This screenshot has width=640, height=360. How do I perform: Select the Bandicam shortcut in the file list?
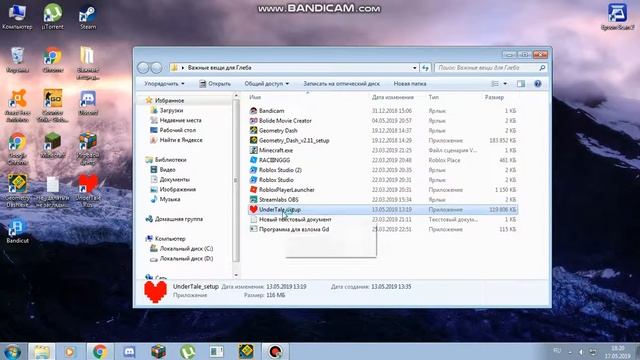pos(271,111)
